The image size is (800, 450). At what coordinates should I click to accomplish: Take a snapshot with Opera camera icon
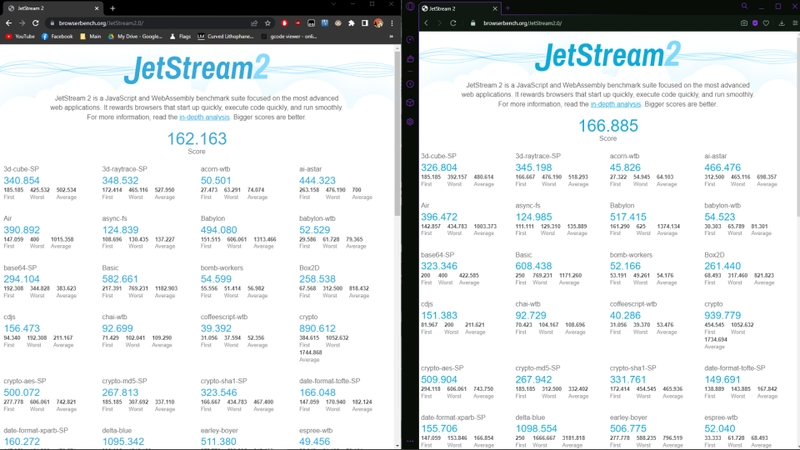tap(744, 23)
